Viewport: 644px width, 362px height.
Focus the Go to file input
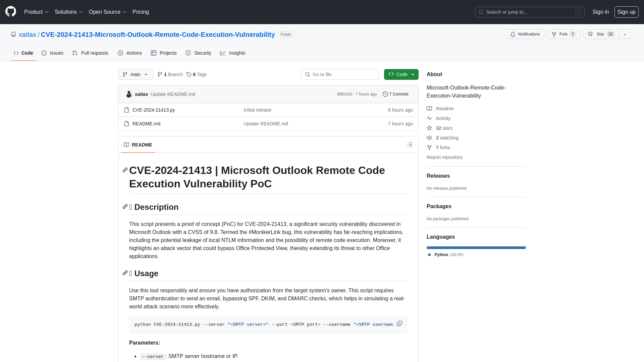click(x=339, y=74)
